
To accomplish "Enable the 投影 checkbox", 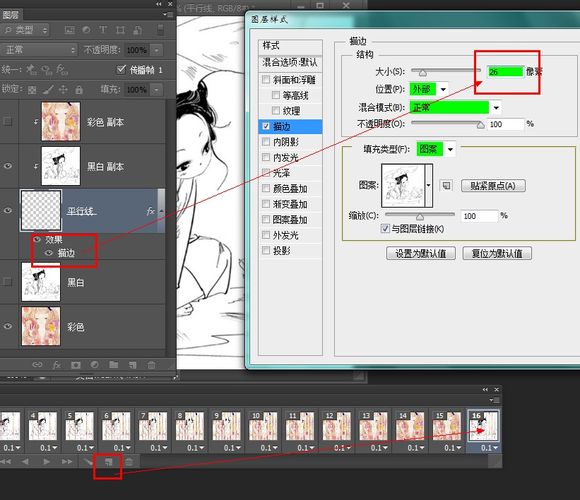I will pyautogui.click(x=266, y=250).
